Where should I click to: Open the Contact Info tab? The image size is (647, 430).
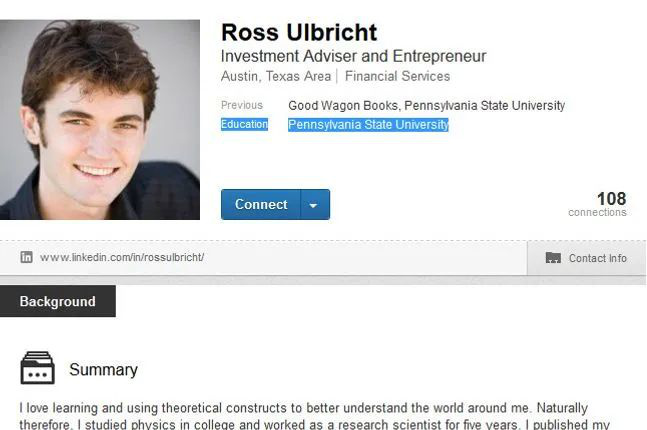586,258
